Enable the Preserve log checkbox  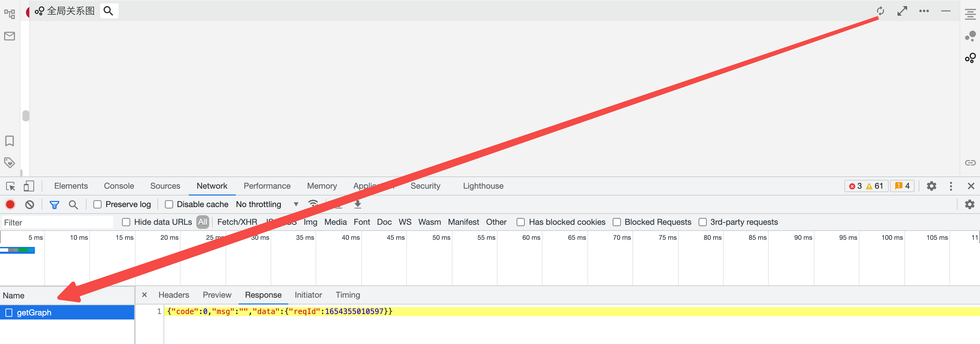click(x=98, y=204)
